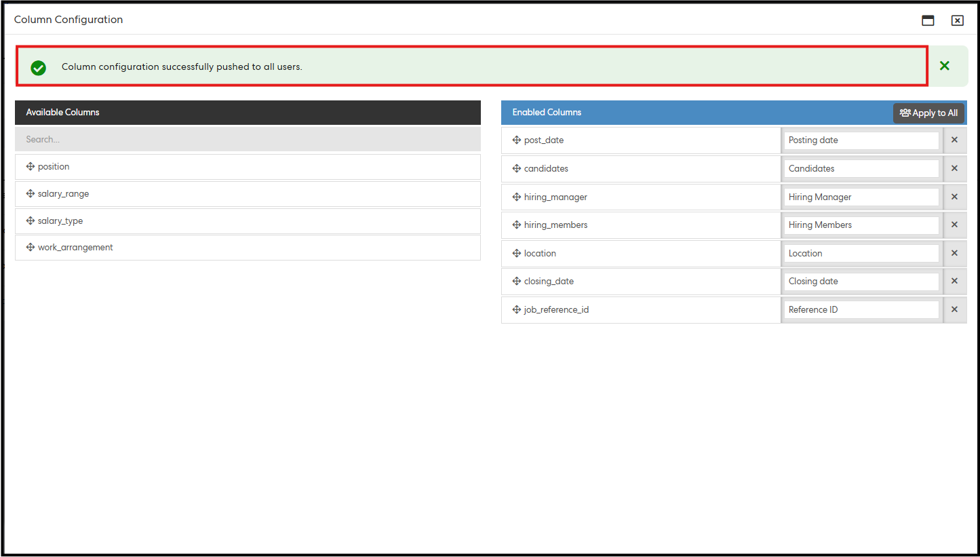Maximize the Column Configuration dialog

tap(928, 20)
